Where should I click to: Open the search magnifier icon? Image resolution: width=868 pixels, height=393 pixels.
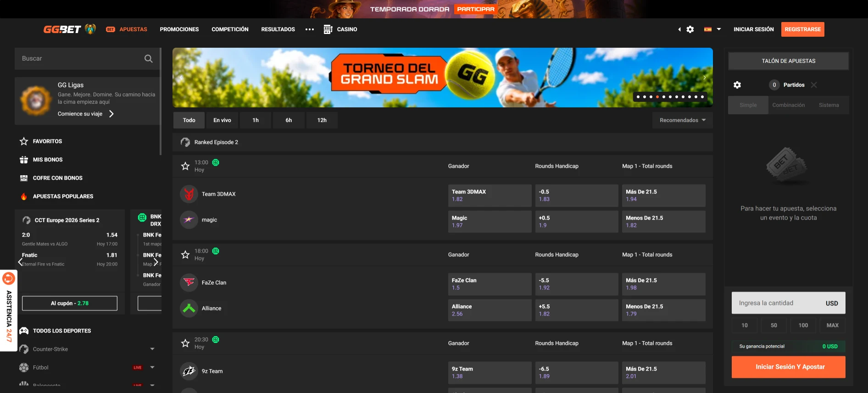point(148,59)
